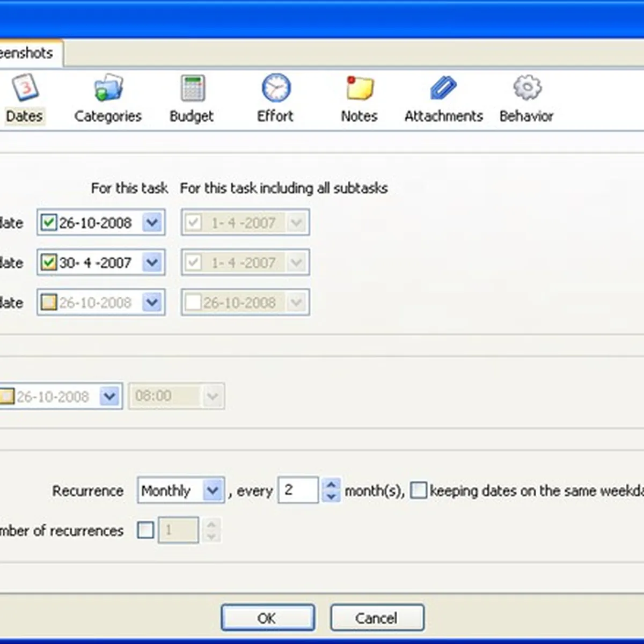Open the Monthly recurrence dropdown

coord(213,491)
